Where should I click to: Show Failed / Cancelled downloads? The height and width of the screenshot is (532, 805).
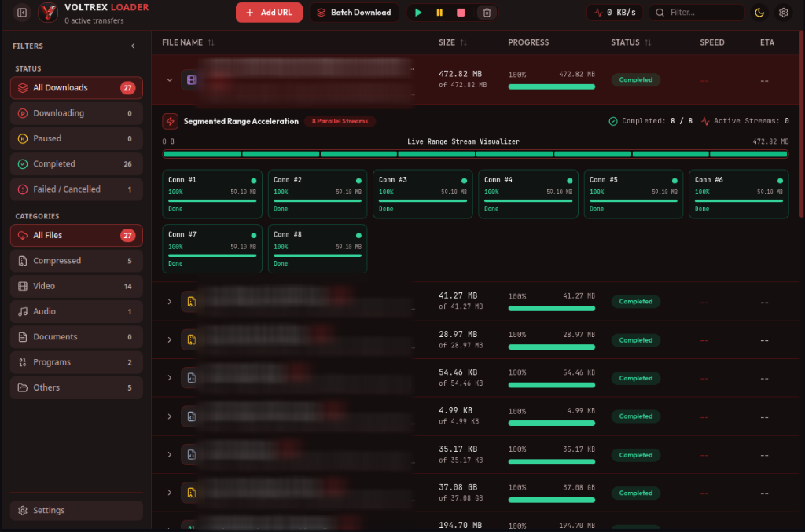pos(76,189)
